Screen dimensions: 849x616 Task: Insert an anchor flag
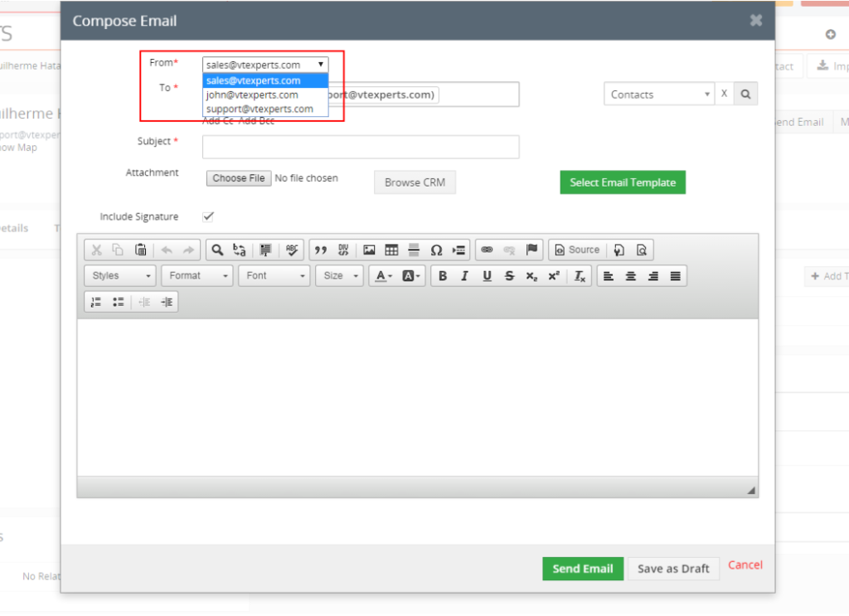click(x=531, y=250)
